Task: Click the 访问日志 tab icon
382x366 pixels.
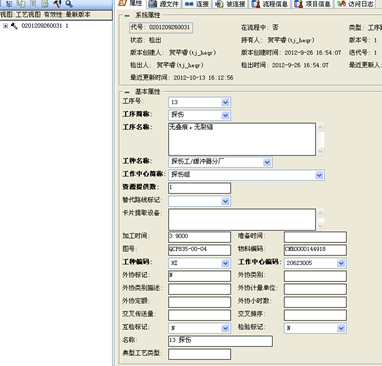Action: (341, 4)
